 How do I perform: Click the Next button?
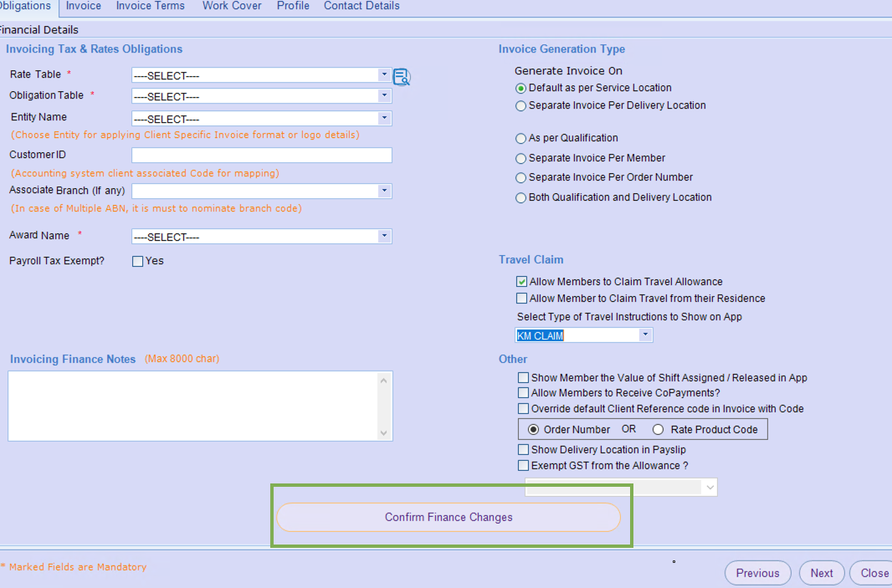point(821,573)
